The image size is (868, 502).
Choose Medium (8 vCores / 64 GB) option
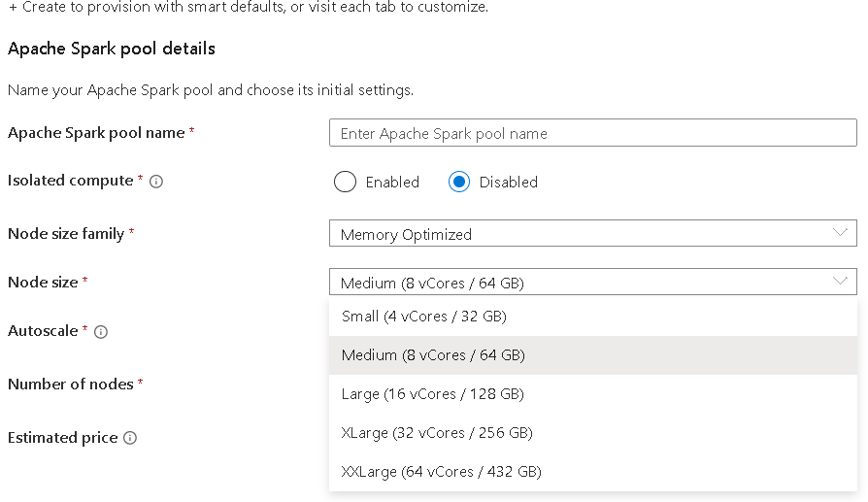tap(433, 355)
